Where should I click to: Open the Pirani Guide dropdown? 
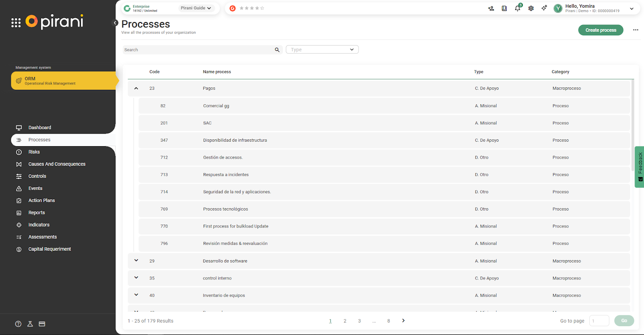pyautogui.click(x=196, y=8)
